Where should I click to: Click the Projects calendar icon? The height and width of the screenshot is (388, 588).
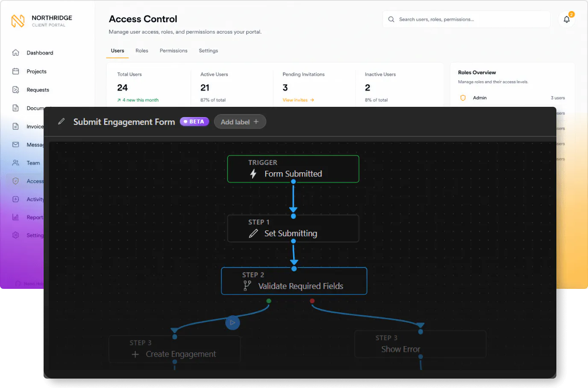click(16, 71)
